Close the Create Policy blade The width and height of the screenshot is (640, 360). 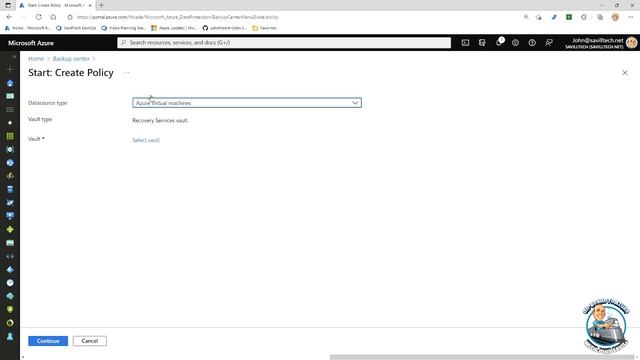624,73
